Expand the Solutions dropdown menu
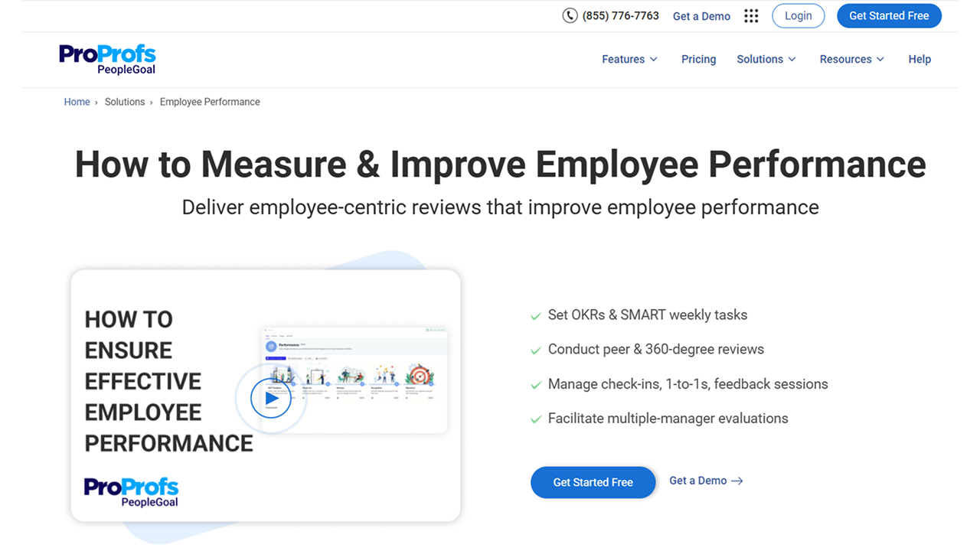980x551 pixels. point(766,59)
